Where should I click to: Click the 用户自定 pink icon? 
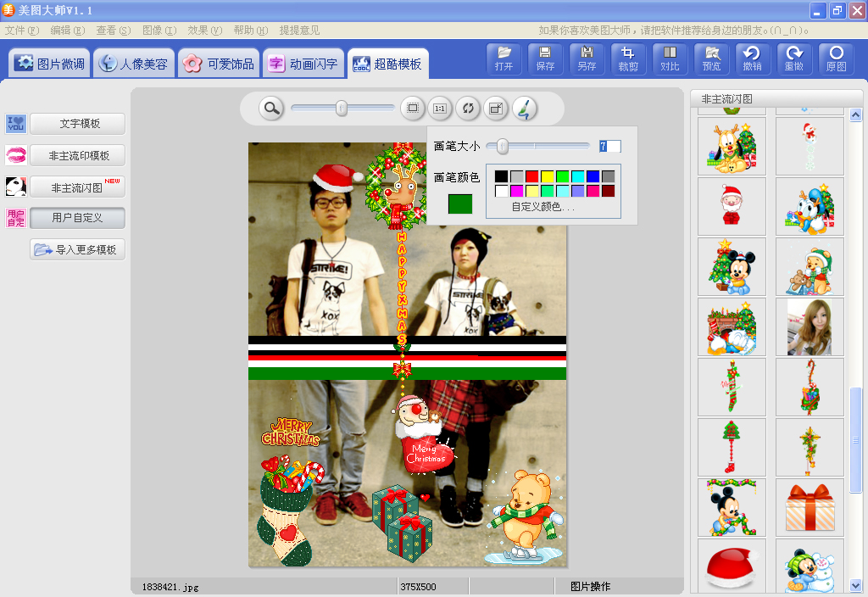(15, 218)
